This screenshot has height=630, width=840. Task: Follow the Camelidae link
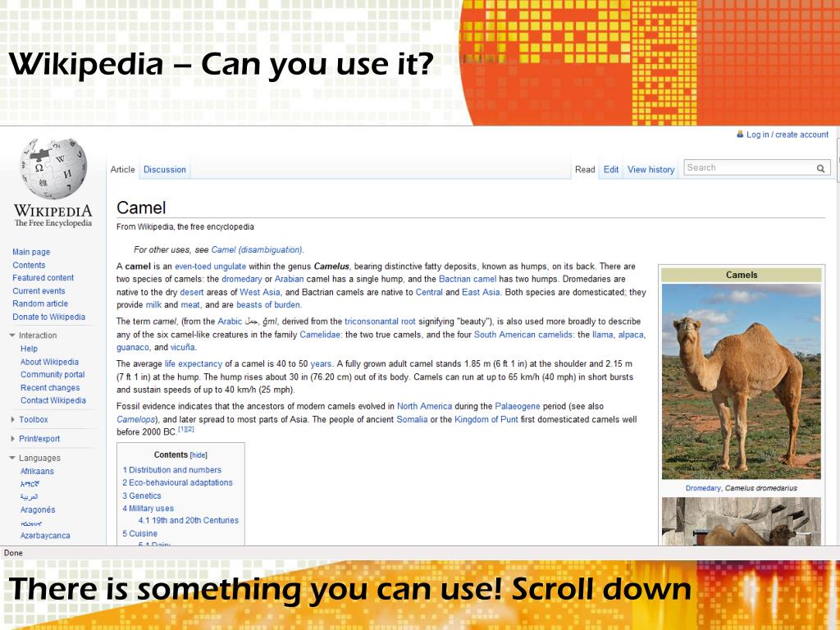click(320, 335)
